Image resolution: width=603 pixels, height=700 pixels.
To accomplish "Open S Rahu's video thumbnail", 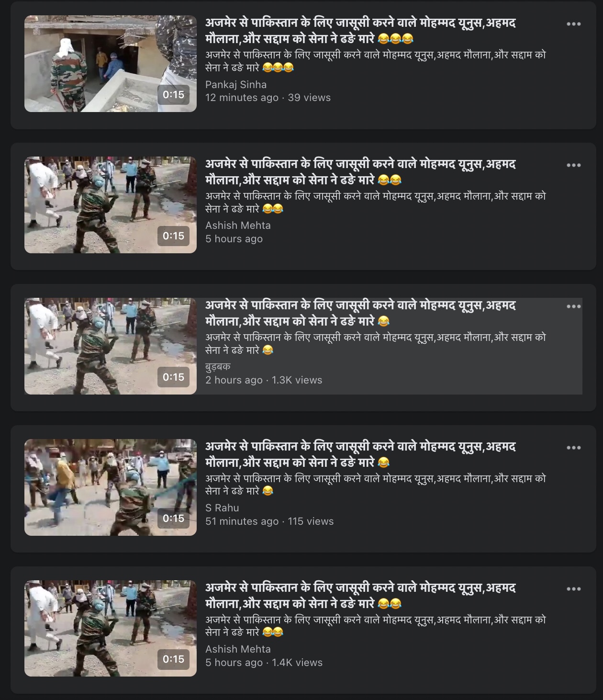I will tap(111, 487).
